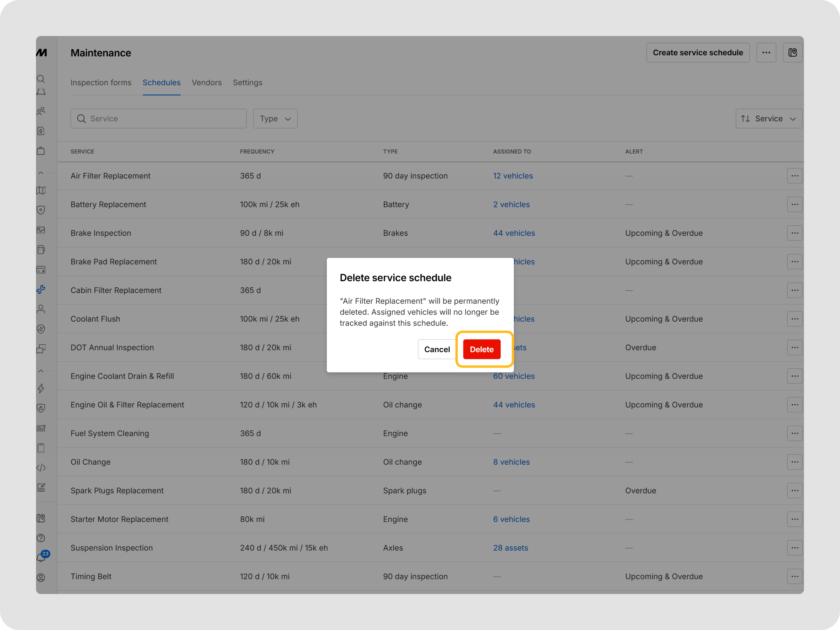Open row options for Brake Inspection
Screen dimensions: 840x630
point(794,233)
